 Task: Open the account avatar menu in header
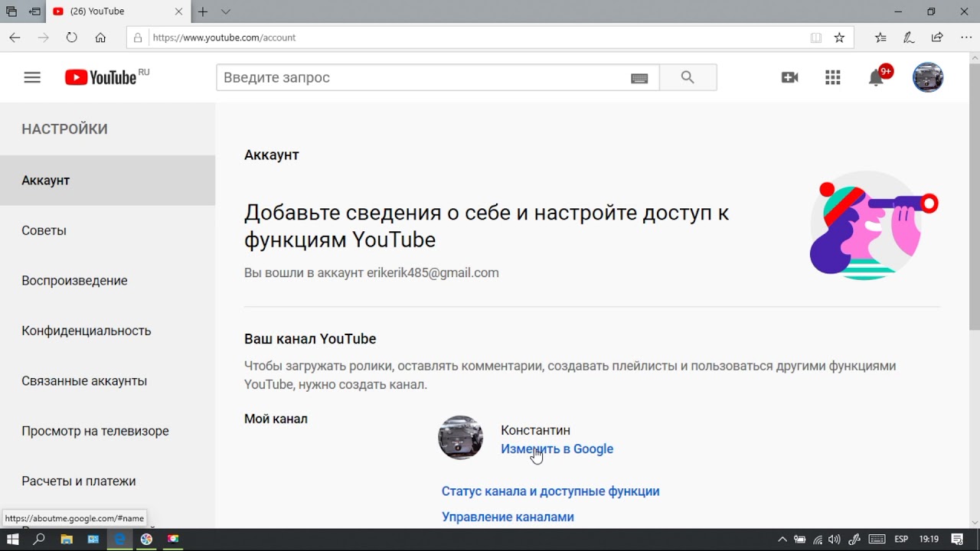coord(928,77)
